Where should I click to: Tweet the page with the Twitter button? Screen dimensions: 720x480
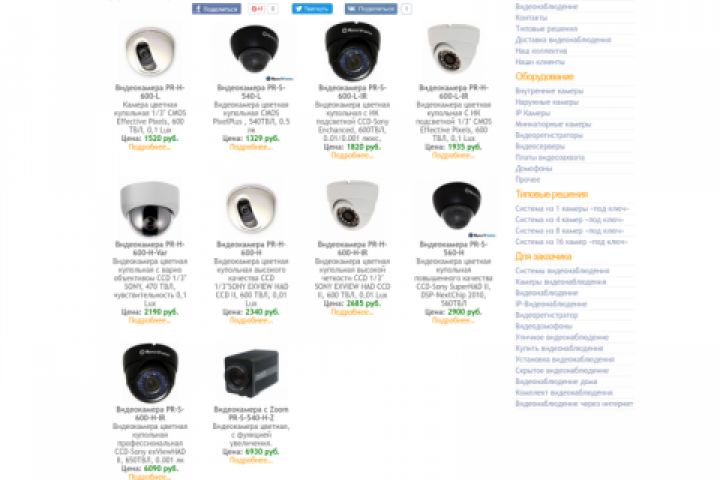click(x=312, y=9)
